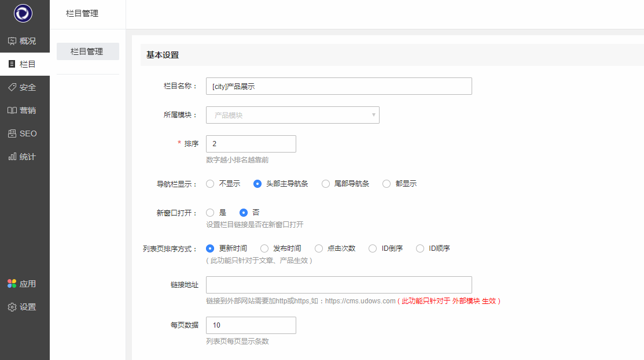
Task: Sort list by ID倒序
Action: point(373,248)
